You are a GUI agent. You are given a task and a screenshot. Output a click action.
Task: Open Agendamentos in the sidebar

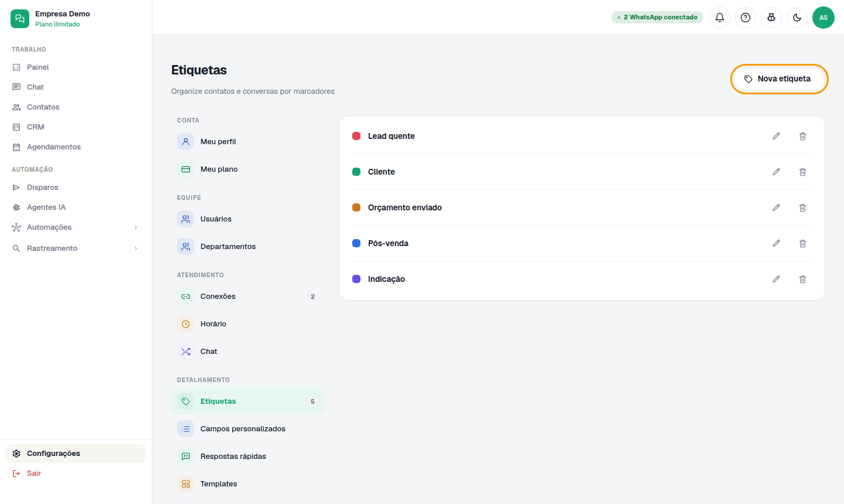(76, 147)
